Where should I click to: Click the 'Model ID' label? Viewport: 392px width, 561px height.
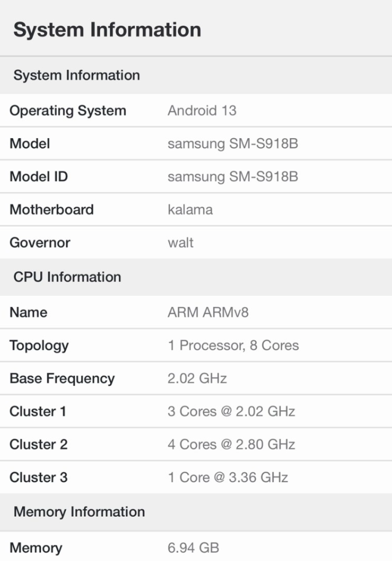point(39,176)
